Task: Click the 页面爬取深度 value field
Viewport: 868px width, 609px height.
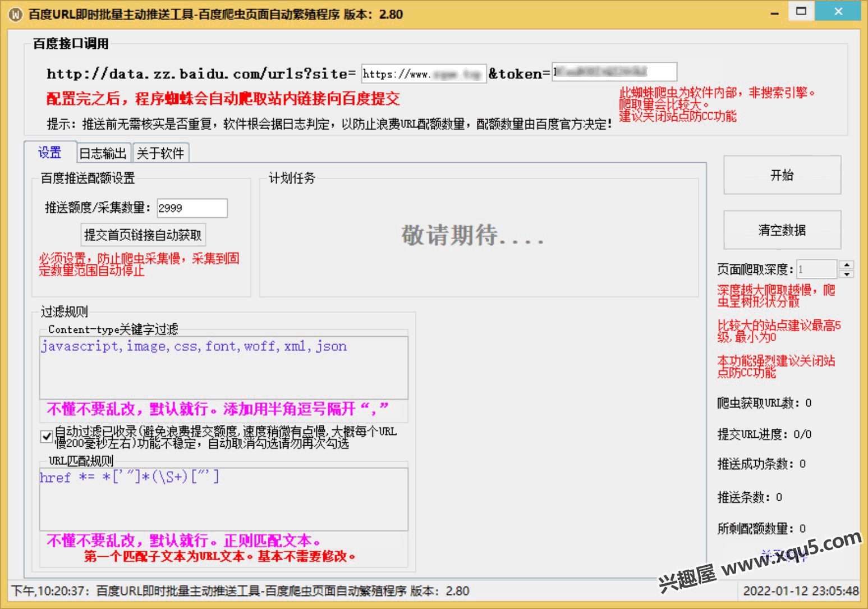Action: click(818, 269)
